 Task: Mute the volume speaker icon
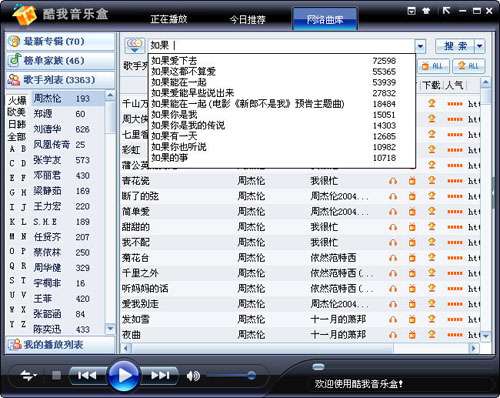point(193,376)
